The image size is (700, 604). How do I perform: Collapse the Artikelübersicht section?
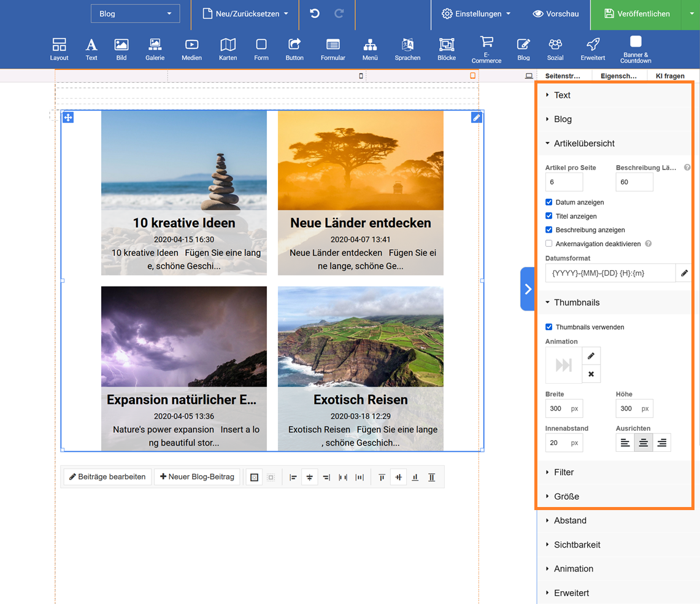[583, 143]
